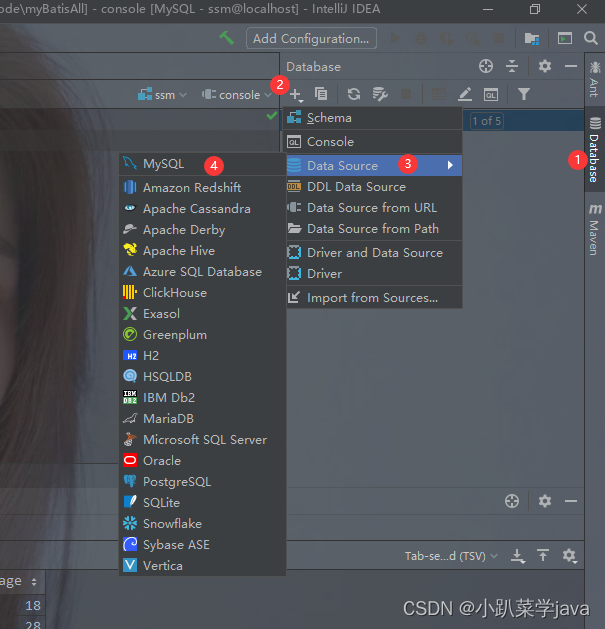Open the ssm schema dropdown

[x=162, y=95]
